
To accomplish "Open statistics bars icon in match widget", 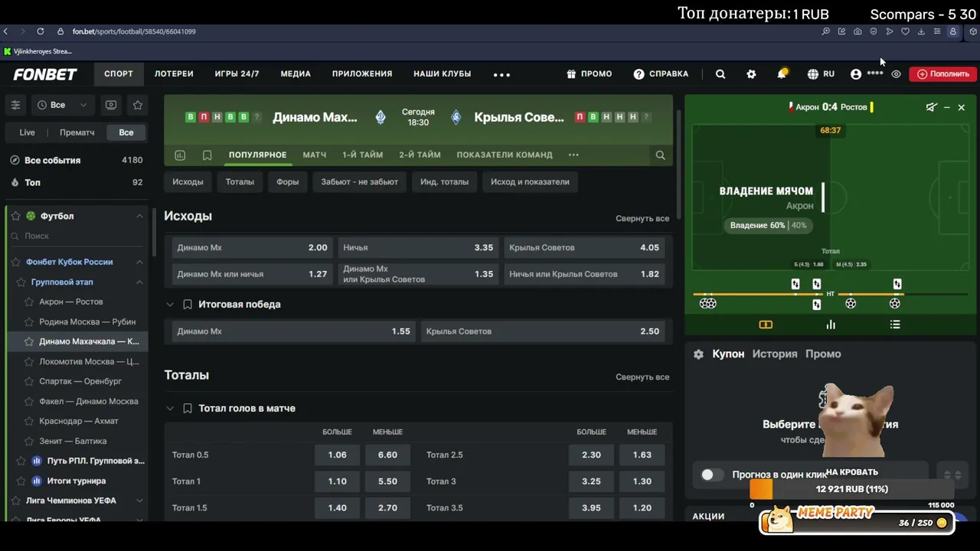I will [x=831, y=324].
